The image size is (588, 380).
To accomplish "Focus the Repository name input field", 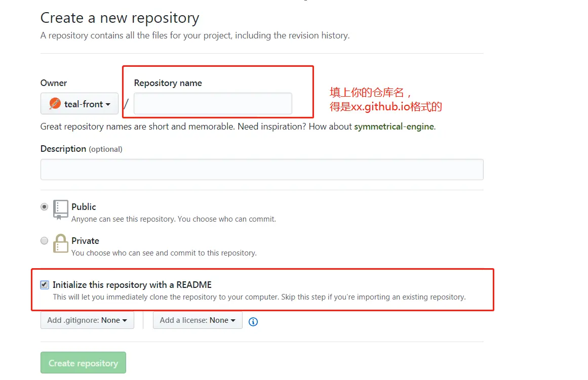I will 213,103.
